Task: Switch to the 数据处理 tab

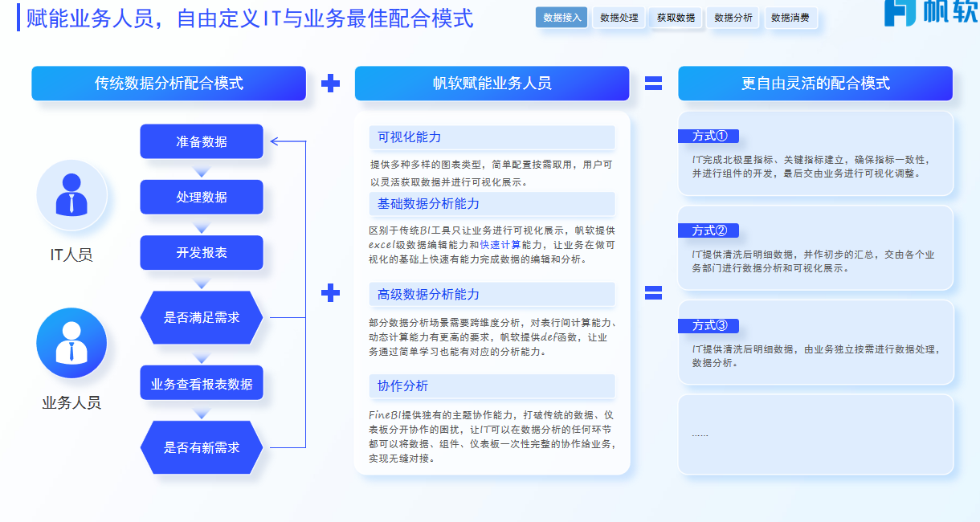Action: click(619, 18)
